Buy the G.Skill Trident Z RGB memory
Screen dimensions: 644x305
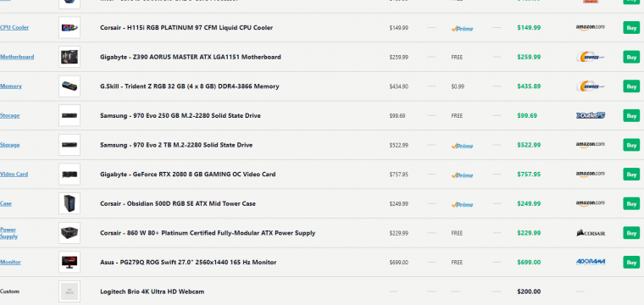[x=631, y=86]
